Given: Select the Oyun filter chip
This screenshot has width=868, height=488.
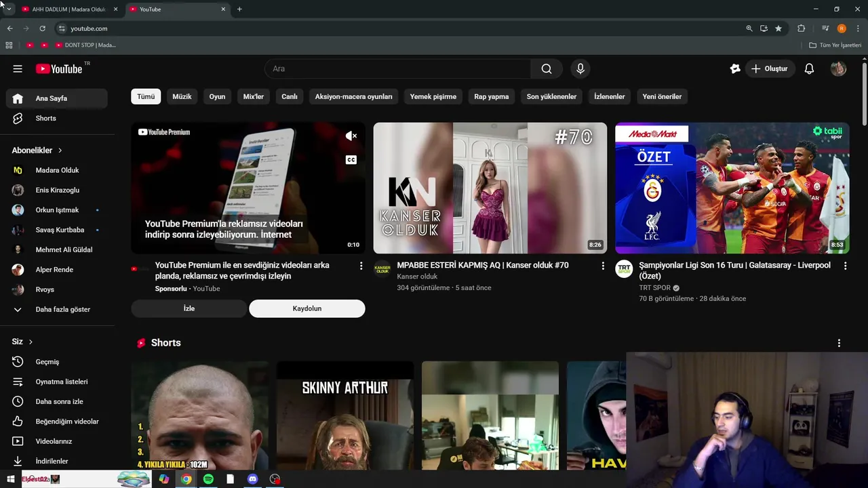Looking at the screenshot, I should [x=217, y=96].
